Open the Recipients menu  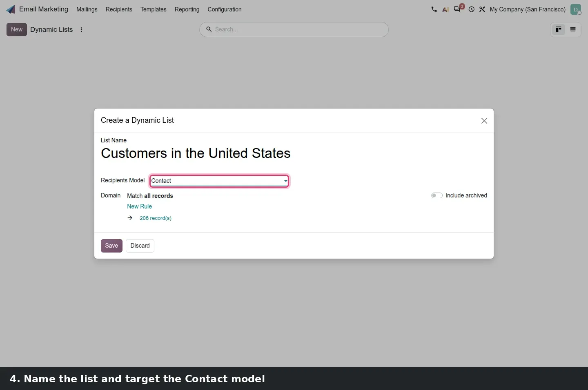(119, 9)
